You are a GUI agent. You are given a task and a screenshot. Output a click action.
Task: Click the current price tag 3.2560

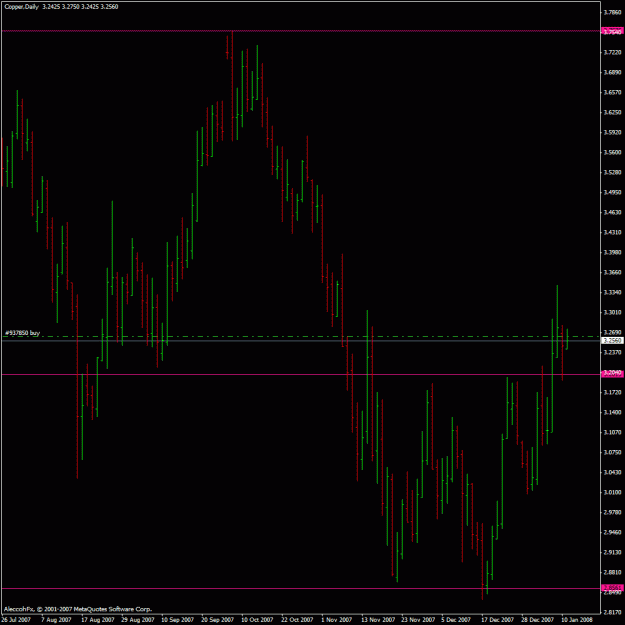click(612, 340)
